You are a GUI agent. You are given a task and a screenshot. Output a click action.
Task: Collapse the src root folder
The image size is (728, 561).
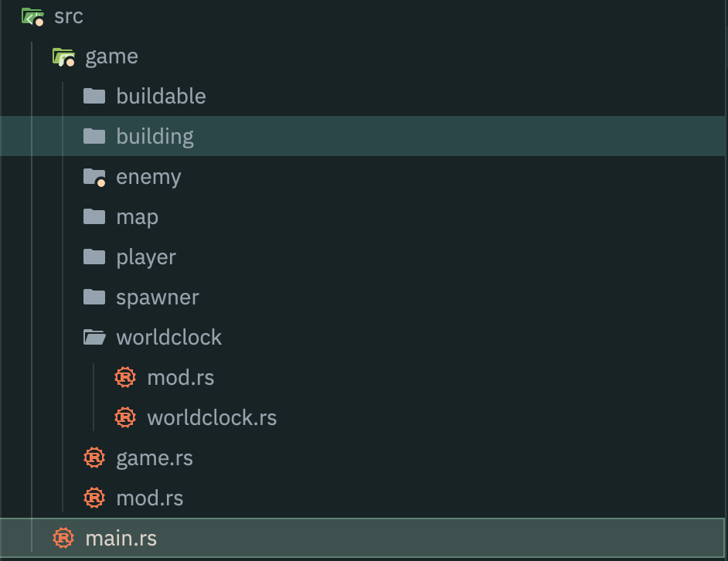(68, 16)
